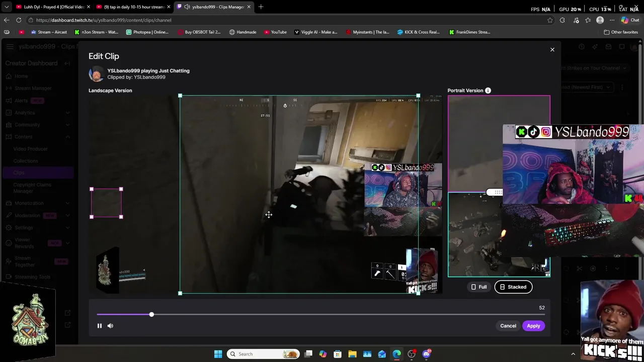Open Video Producer in the sidebar
644x362 pixels.
point(31,149)
